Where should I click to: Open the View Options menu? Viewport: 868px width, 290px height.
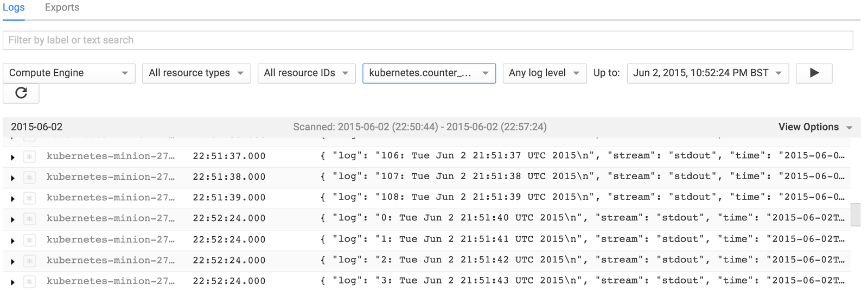tap(815, 127)
